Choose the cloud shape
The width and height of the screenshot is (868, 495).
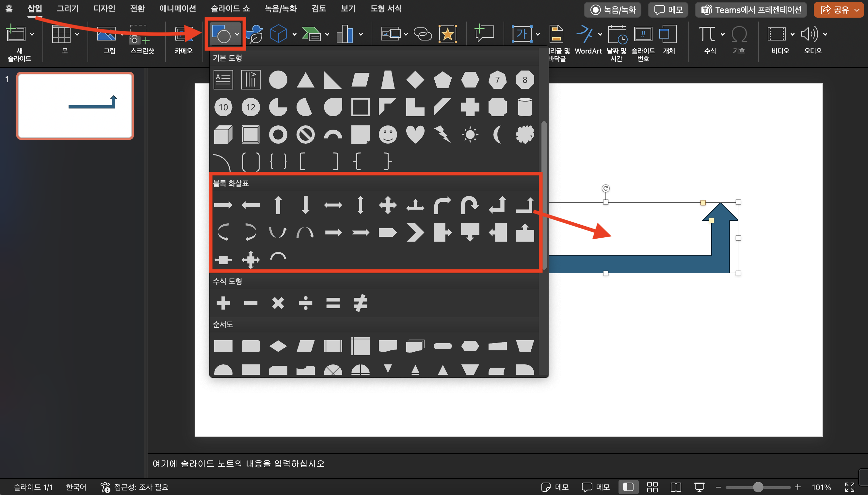pos(524,135)
